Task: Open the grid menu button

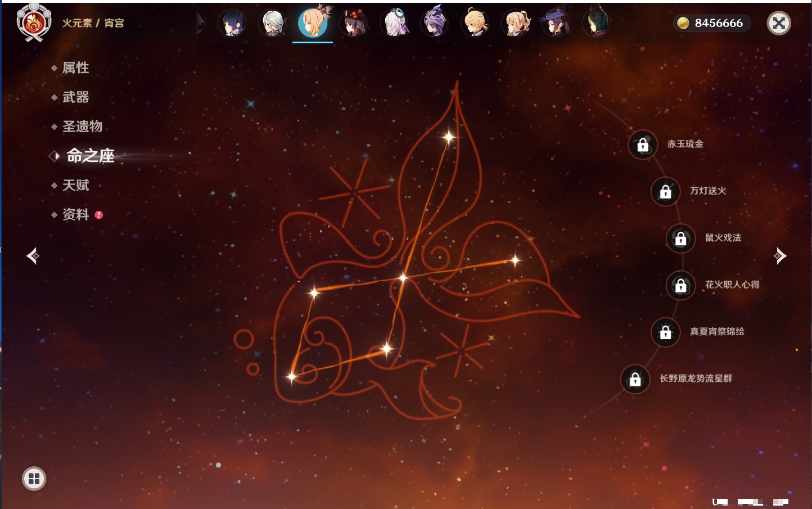Action: tap(34, 479)
